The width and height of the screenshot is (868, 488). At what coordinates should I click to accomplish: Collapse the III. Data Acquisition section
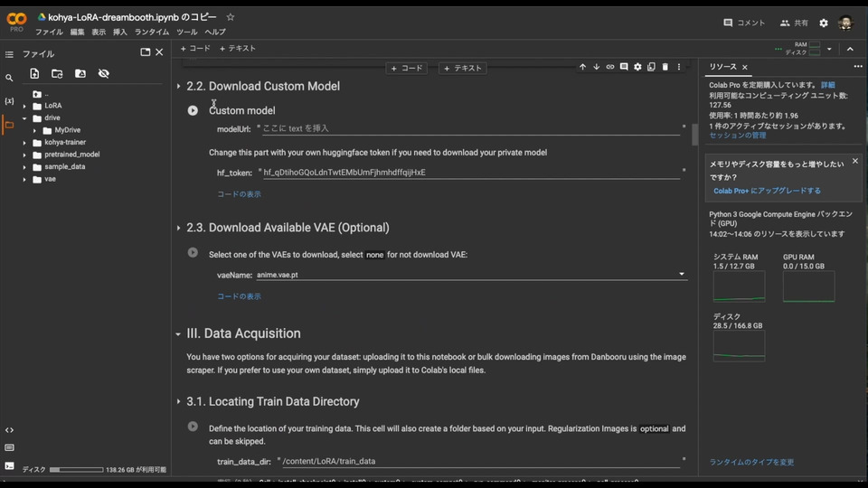tap(178, 333)
